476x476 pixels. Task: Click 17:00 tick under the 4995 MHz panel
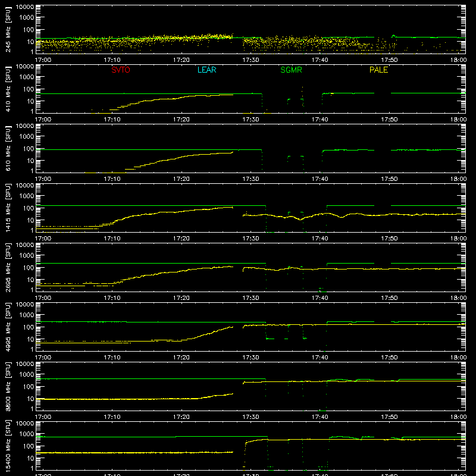tap(43, 358)
